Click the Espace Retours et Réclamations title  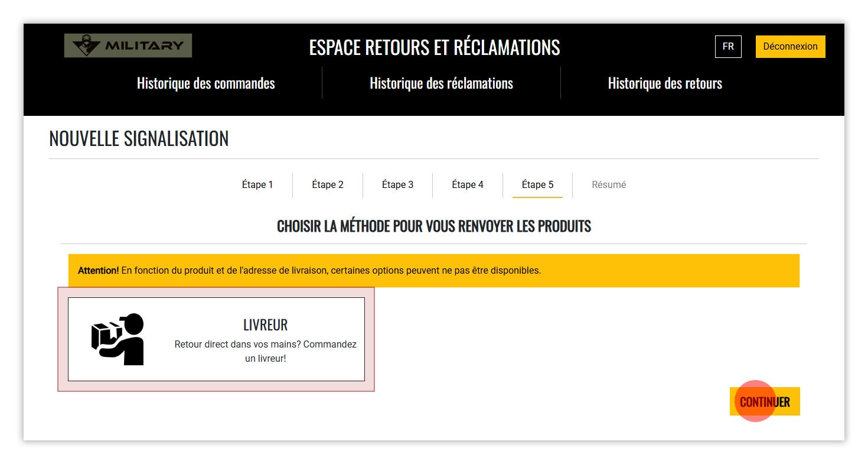pyautogui.click(x=434, y=47)
